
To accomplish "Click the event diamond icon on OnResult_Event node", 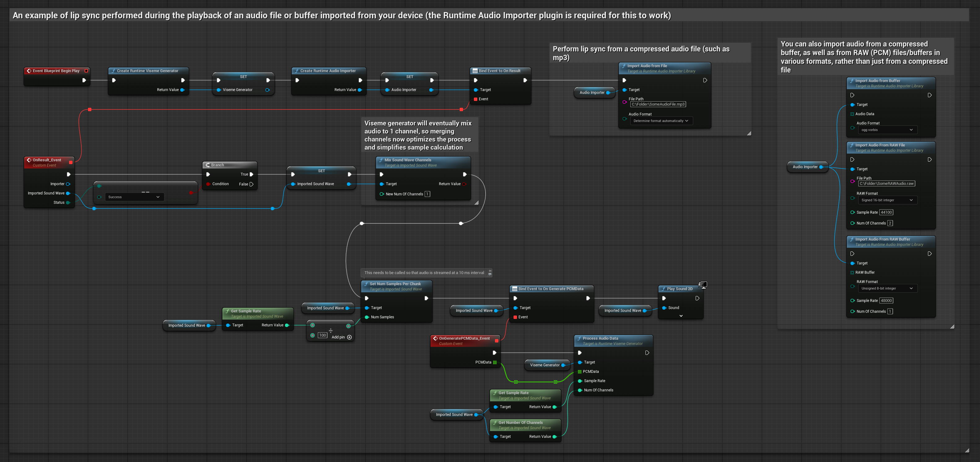I will tap(29, 160).
